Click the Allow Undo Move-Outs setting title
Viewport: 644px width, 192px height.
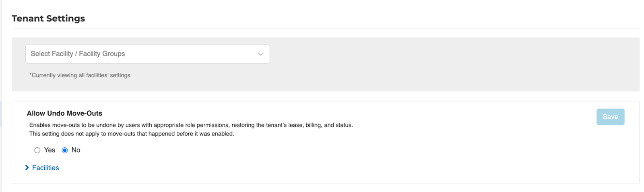coord(64,114)
